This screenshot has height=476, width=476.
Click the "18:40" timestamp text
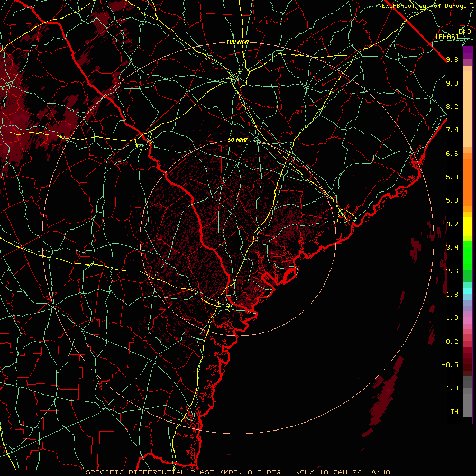coord(378,472)
